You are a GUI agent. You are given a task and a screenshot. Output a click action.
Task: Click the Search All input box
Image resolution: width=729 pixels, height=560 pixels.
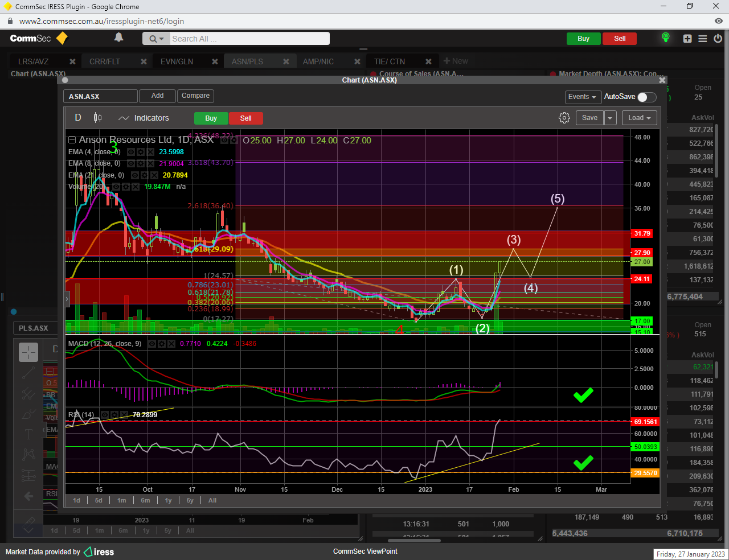(x=249, y=39)
